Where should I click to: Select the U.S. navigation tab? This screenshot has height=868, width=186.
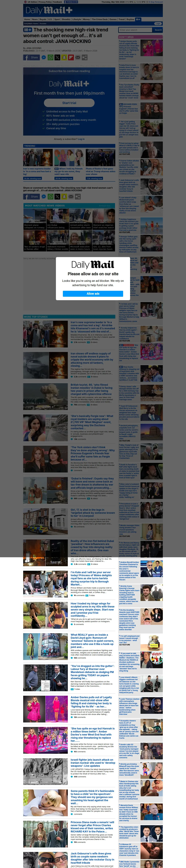coord(50,20)
